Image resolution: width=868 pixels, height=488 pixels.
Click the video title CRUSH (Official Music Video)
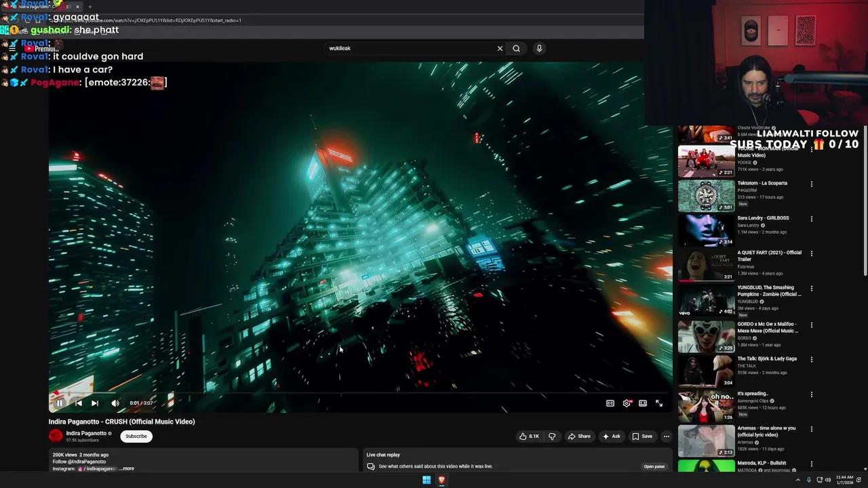121,422
